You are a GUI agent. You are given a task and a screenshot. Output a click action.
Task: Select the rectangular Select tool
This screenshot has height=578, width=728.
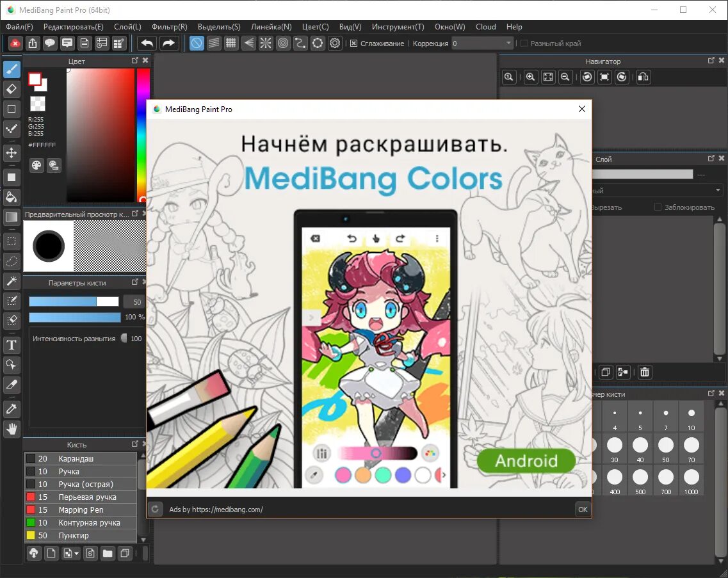[x=12, y=241]
